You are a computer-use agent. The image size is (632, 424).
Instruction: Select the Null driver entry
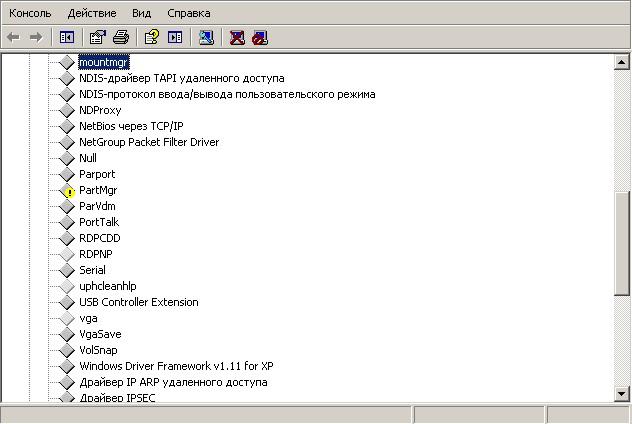[88, 158]
